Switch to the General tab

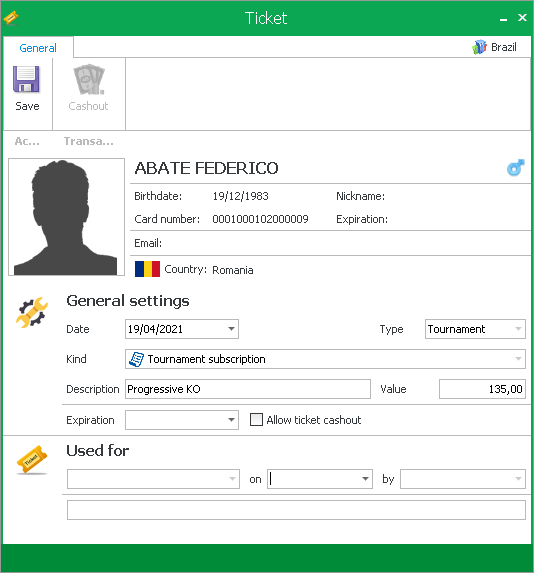38,48
